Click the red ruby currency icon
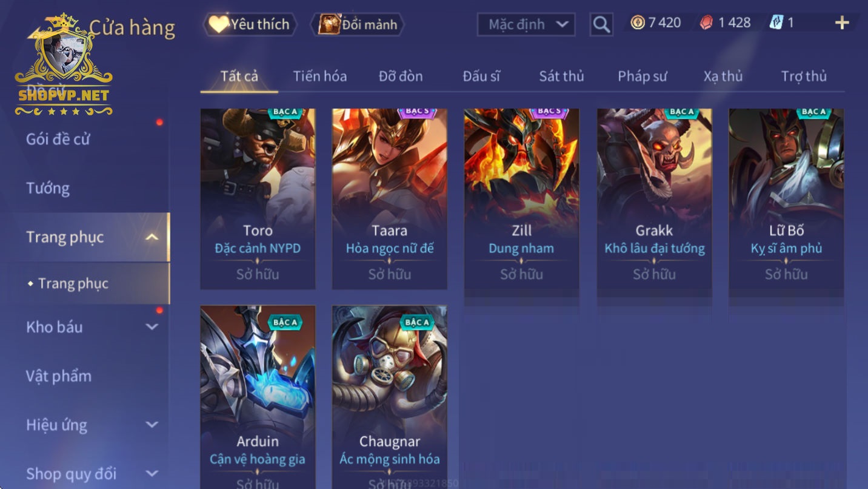This screenshot has height=489, width=868. [707, 23]
